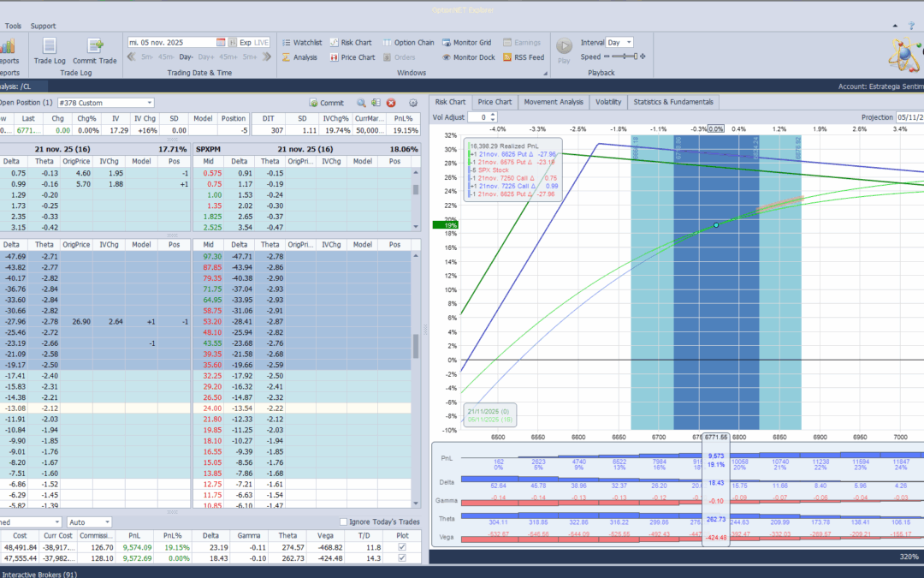Click the Interactive Brokers (91) status entry
The height and width of the screenshot is (578, 924).
[x=39, y=574]
